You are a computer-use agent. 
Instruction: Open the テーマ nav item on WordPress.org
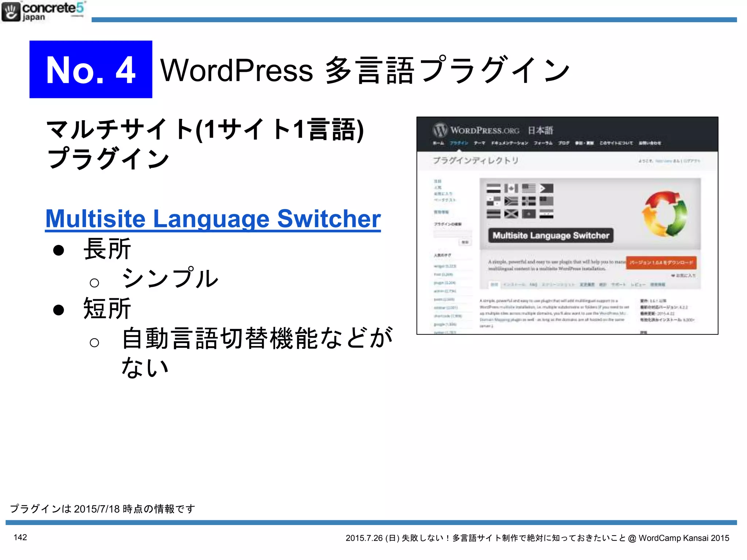(x=480, y=143)
